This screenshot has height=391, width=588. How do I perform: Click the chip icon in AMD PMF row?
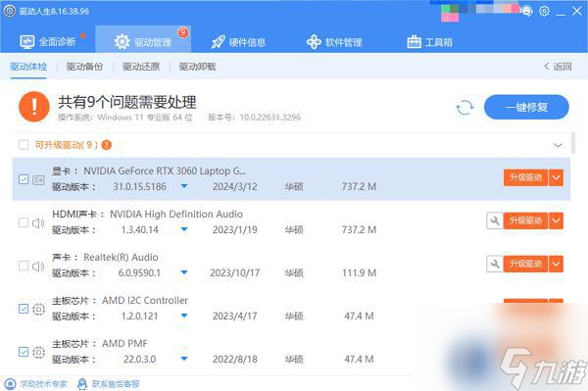(x=38, y=353)
